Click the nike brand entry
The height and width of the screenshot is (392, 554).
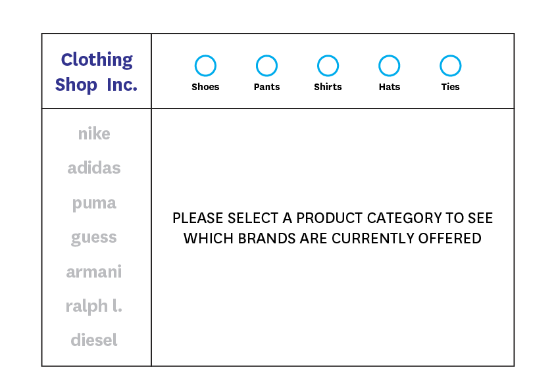click(94, 134)
